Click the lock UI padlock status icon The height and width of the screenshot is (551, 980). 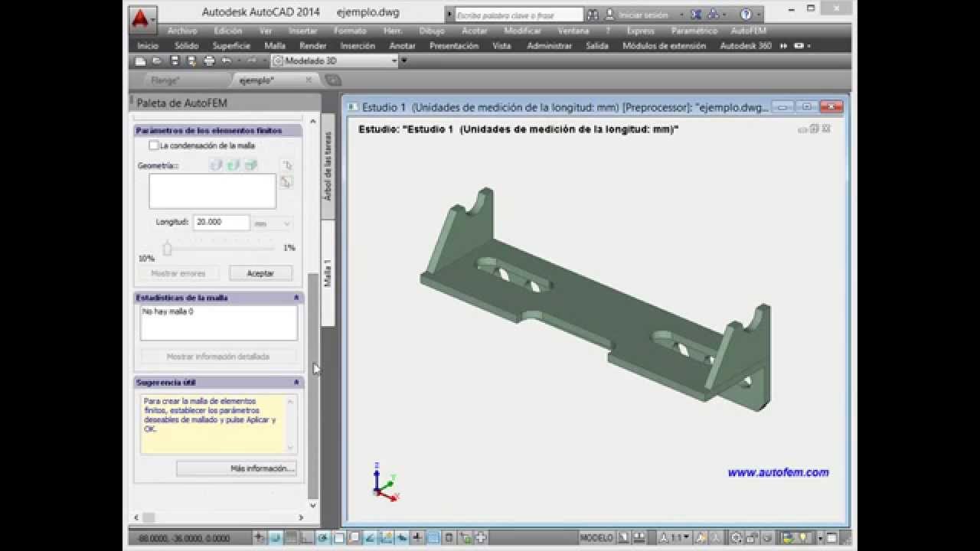point(753,537)
